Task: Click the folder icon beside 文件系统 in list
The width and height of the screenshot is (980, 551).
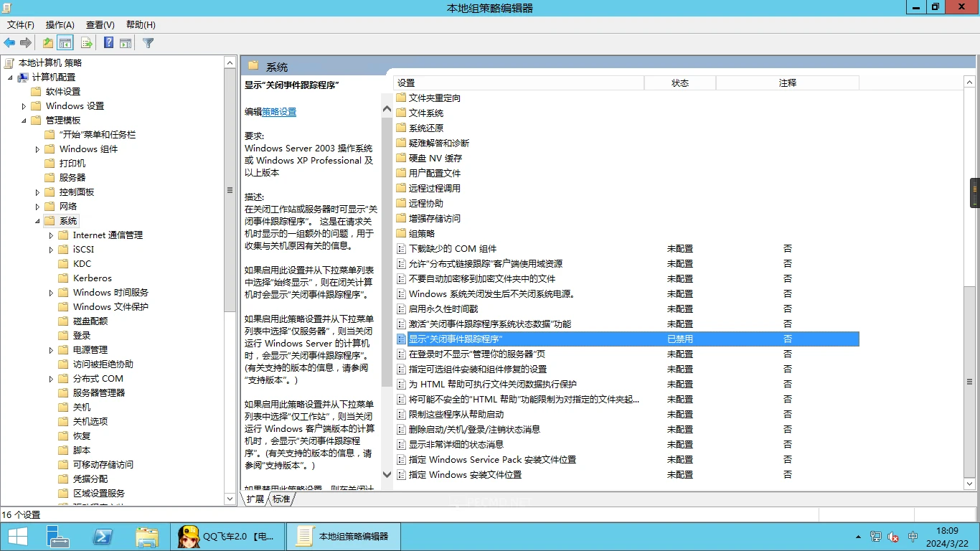Action: click(x=402, y=113)
